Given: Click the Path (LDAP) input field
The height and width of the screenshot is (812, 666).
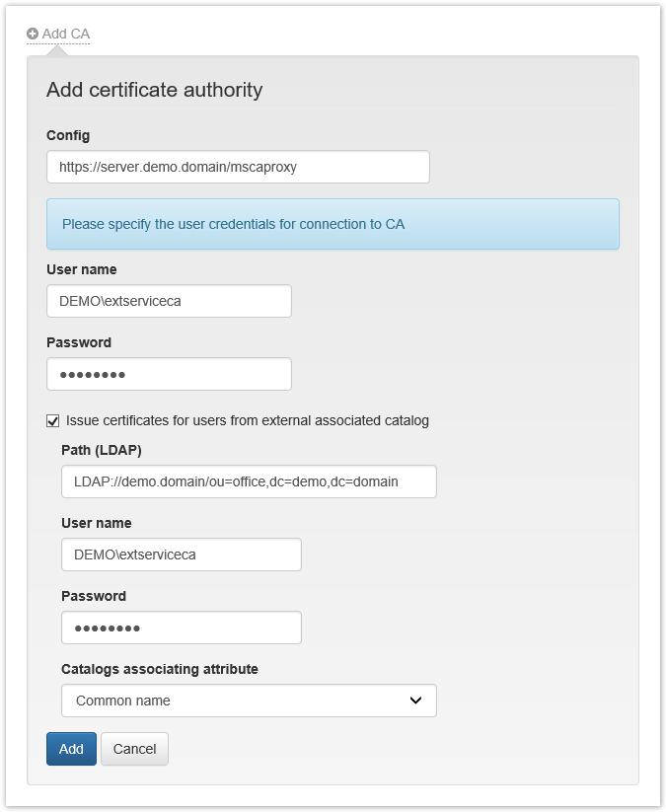Looking at the screenshot, I should pyautogui.click(x=249, y=481).
